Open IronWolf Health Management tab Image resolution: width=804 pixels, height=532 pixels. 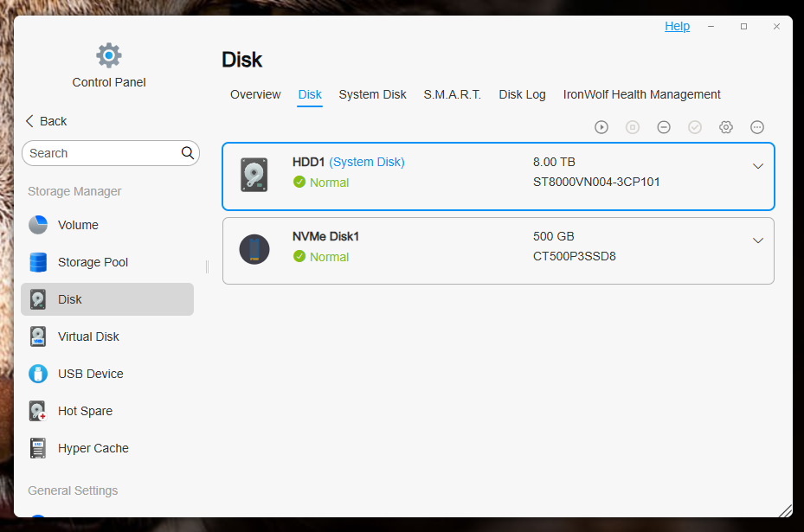point(641,94)
